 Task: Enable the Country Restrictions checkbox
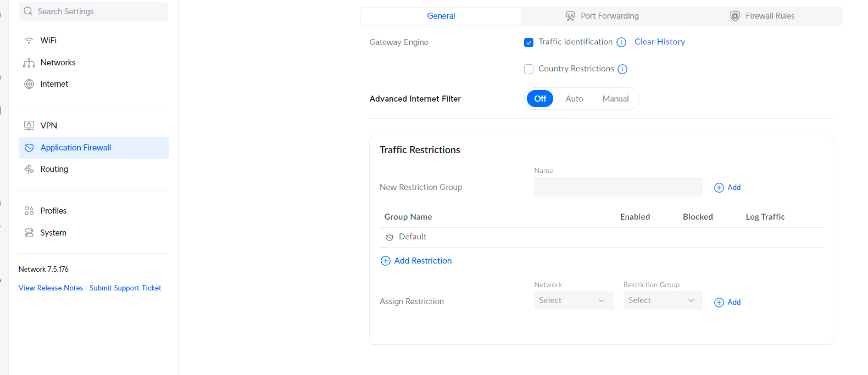529,69
